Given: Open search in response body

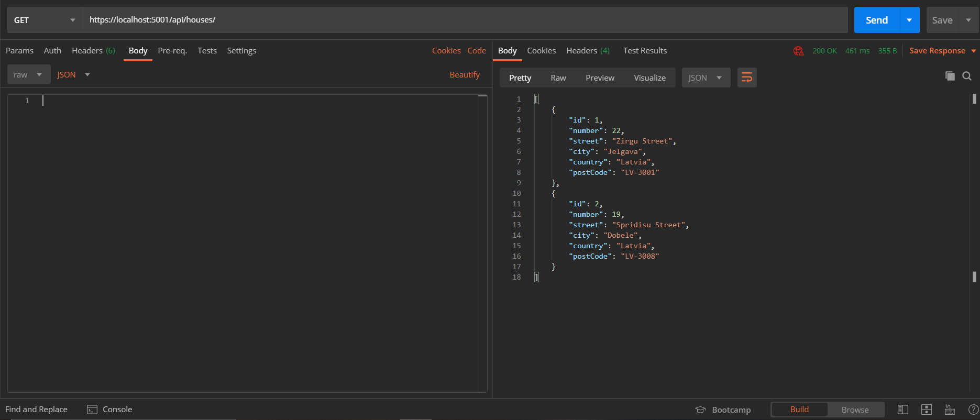Looking at the screenshot, I should pos(967,76).
